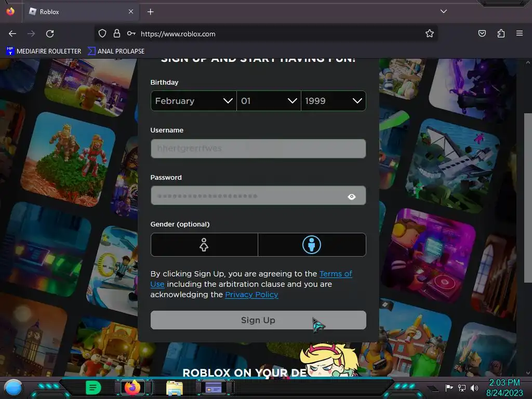Click the DJ headphones game thumbnail
Screen dimensions: 532x399
click(x=429, y=256)
